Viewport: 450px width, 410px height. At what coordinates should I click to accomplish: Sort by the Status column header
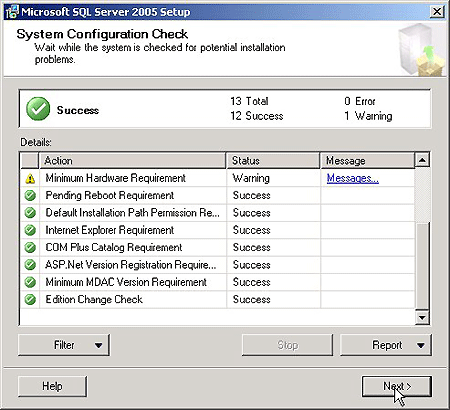[273, 161]
